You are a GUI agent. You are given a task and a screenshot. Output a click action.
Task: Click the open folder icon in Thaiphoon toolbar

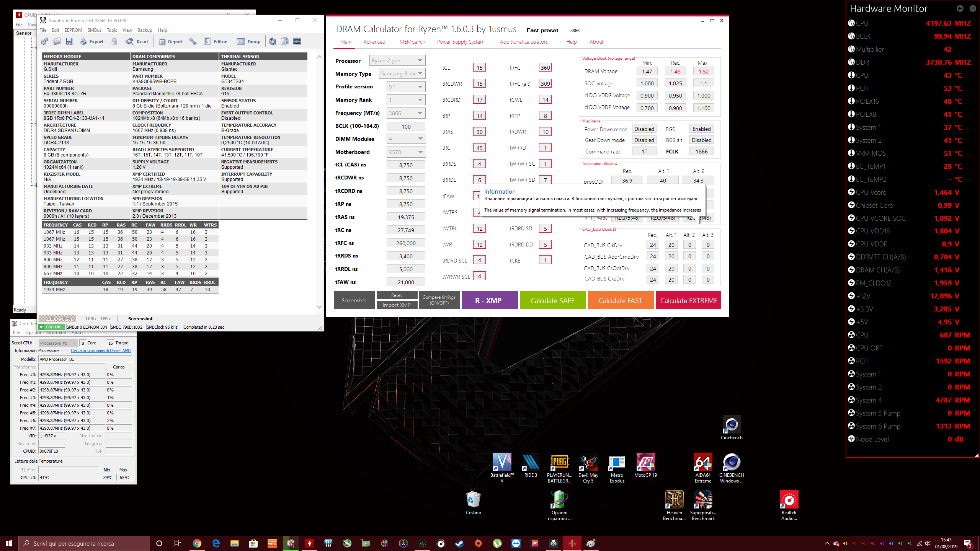57,41
